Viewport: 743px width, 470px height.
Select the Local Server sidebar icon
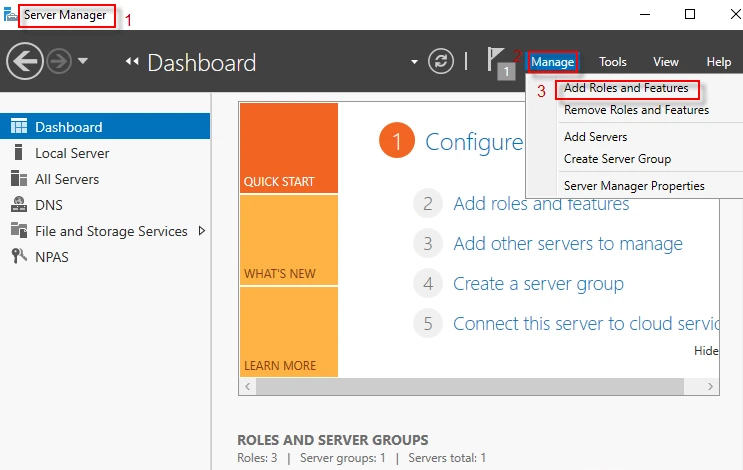click(x=18, y=153)
